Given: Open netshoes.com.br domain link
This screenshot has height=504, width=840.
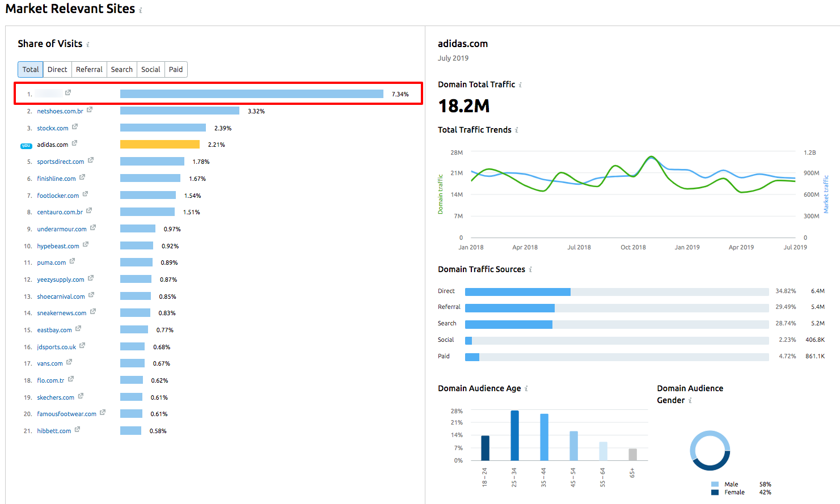Looking at the screenshot, I should click(60, 111).
